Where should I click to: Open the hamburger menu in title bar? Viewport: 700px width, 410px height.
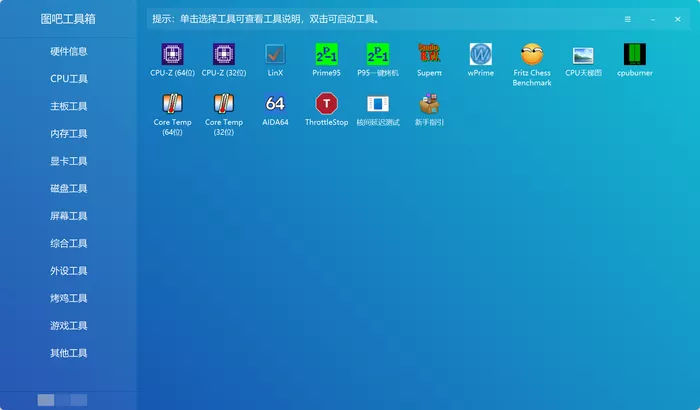click(x=627, y=19)
